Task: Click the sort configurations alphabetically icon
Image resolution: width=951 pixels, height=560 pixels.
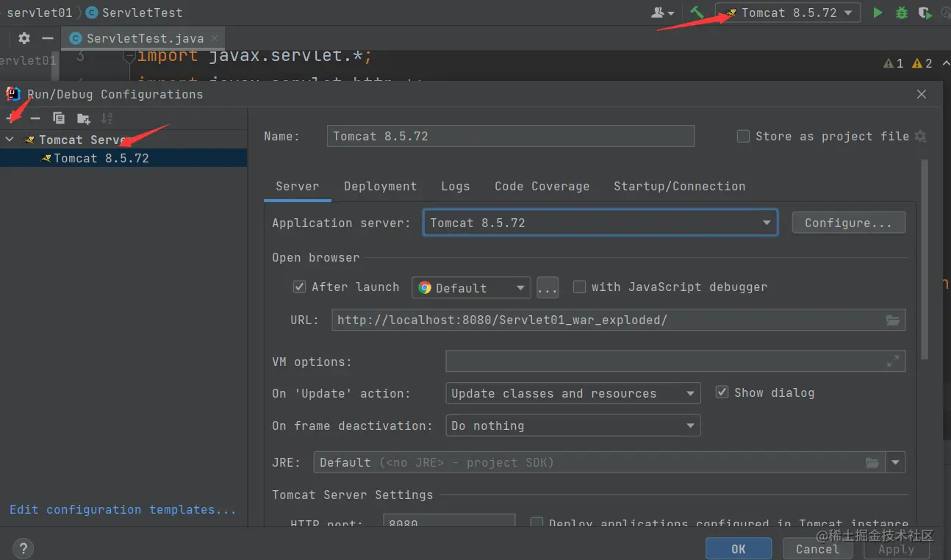Action: coord(107,118)
